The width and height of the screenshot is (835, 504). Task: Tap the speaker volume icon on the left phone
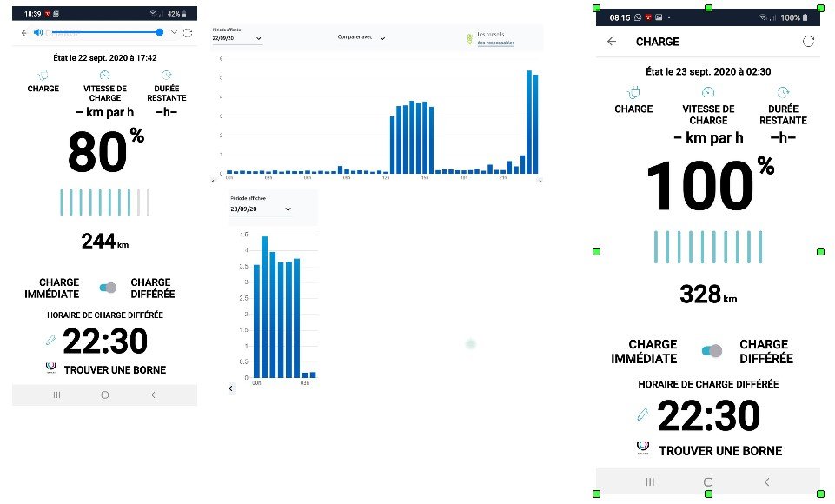point(37,33)
